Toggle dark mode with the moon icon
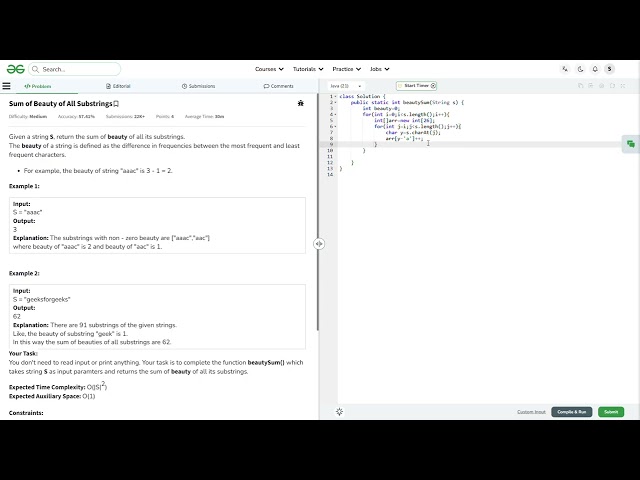The height and width of the screenshot is (480, 640). pos(580,69)
